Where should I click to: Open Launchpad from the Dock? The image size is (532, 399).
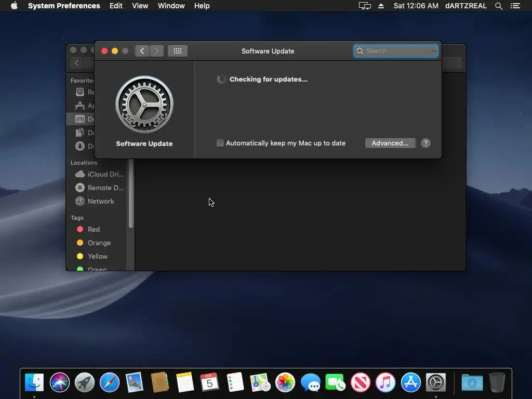[x=85, y=382]
